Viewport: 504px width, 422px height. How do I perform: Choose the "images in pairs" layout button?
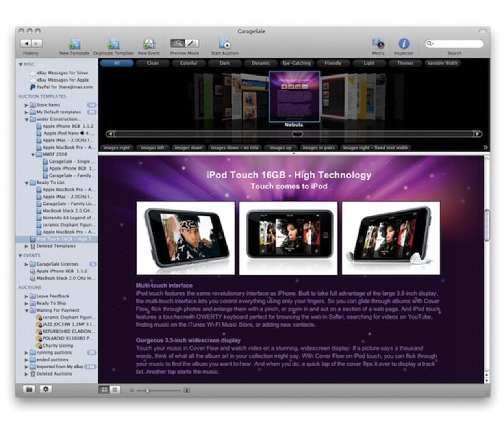tap(318, 148)
